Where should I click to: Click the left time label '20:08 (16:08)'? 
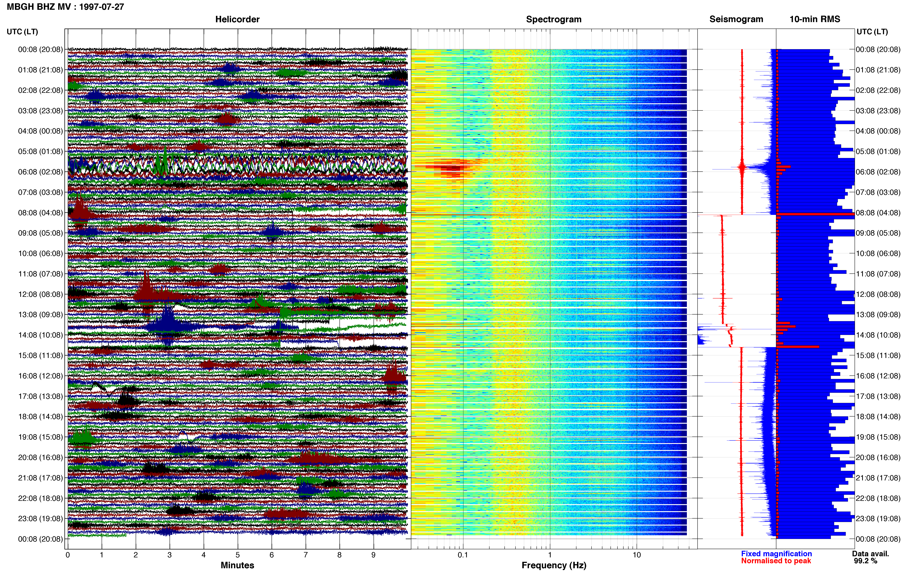click(x=40, y=457)
